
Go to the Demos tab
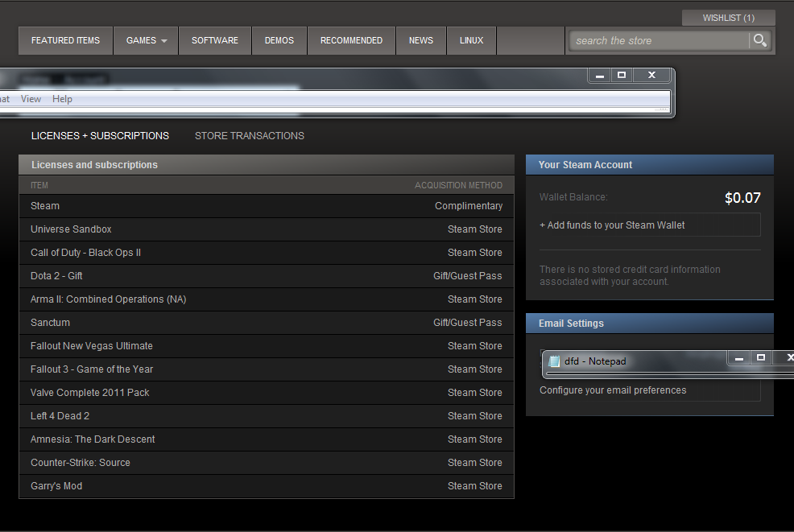[x=279, y=40]
